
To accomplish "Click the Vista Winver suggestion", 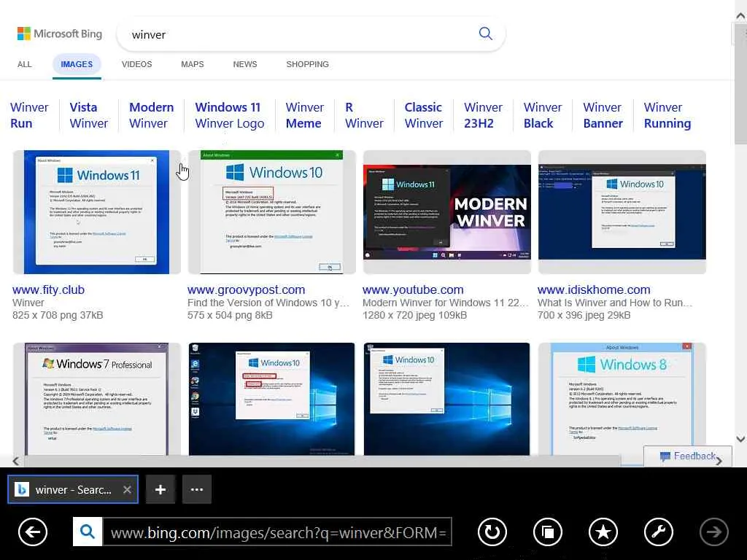I will coord(88,115).
